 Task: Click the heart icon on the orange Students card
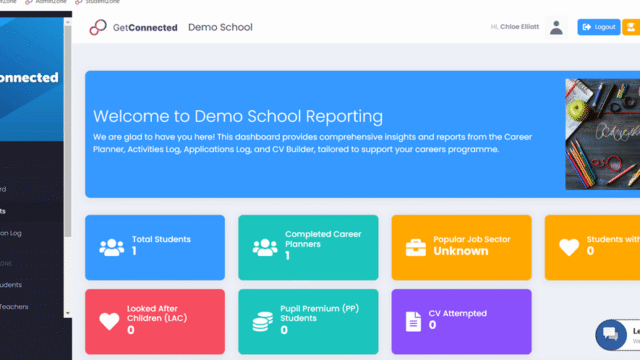point(569,247)
